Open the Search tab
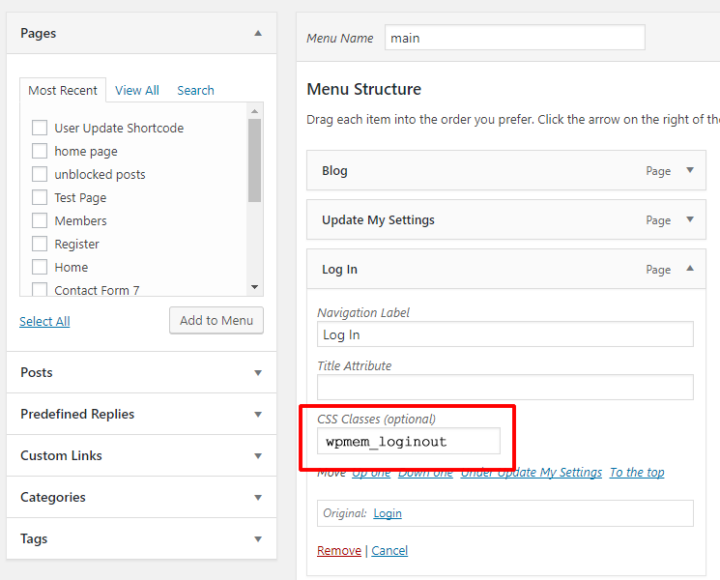This screenshot has height=580, width=720. pyautogui.click(x=196, y=90)
